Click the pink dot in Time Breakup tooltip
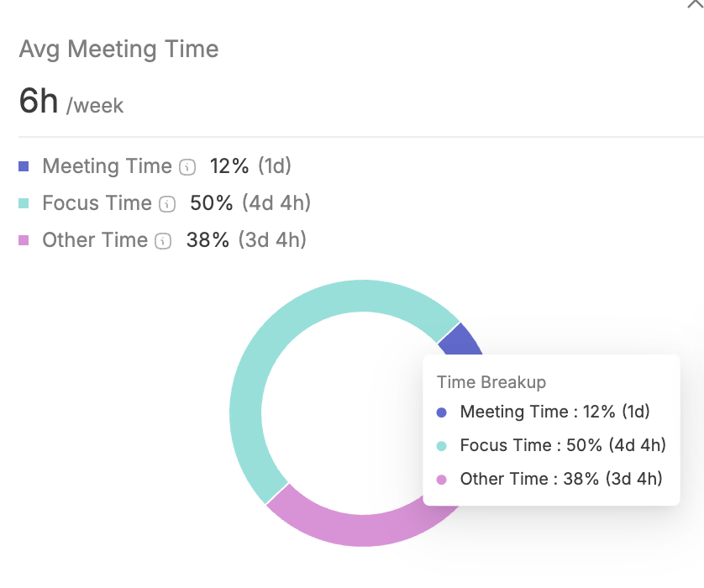The image size is (704, 588). click(x=442, y=480)
